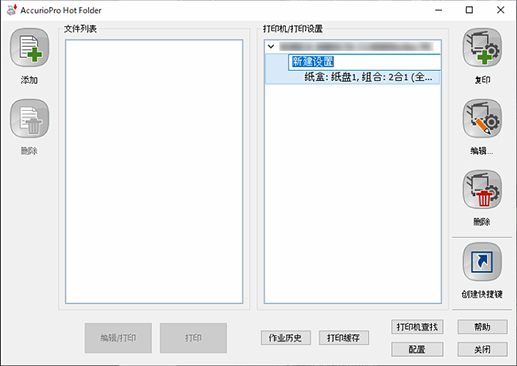Click inside the 文件列表 file list box
This screenshot has width=517, height=366.
(x=154, y=172)
